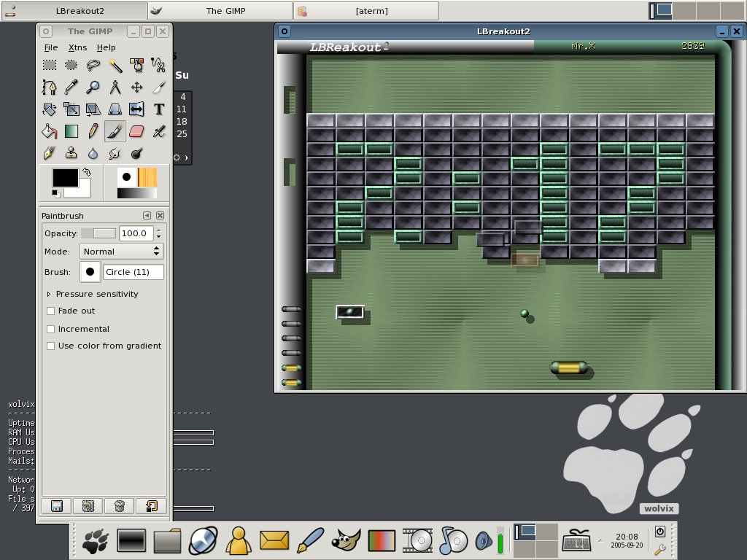The image size is (747, 560).
Task: Launch GIMP from Wilber dock icon
Action: 346,541
